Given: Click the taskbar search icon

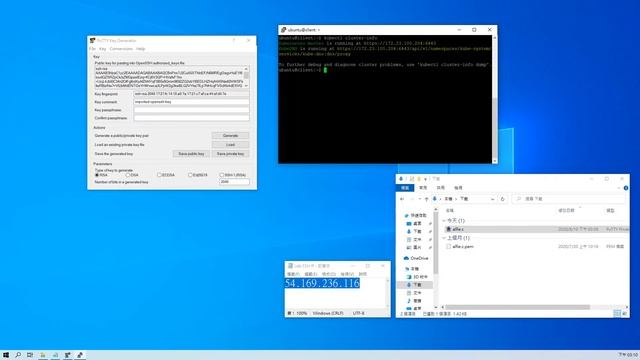Looking at the screenshot, I should [x=18, y=355].
